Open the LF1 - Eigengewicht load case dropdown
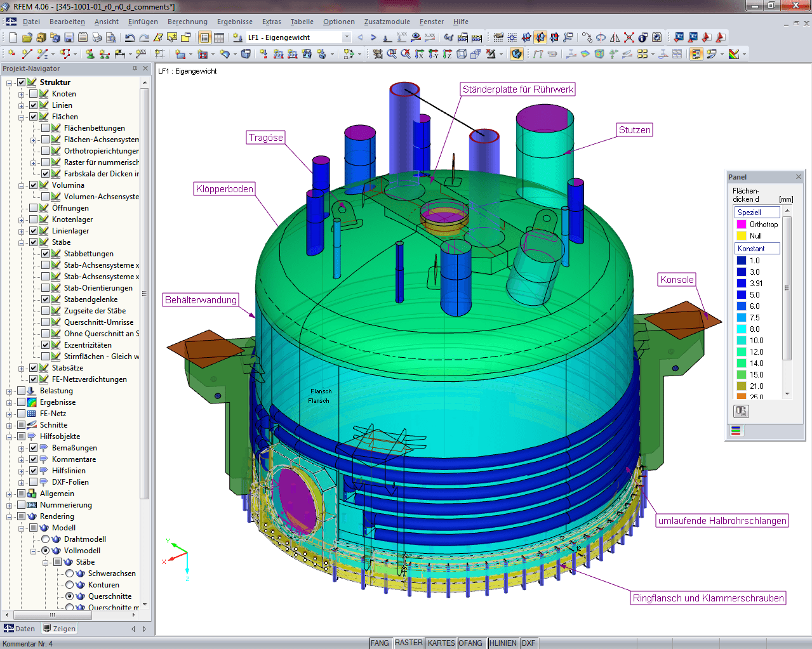Image resolution: width=812 pixels, height=649 pixels. (347, 37)
